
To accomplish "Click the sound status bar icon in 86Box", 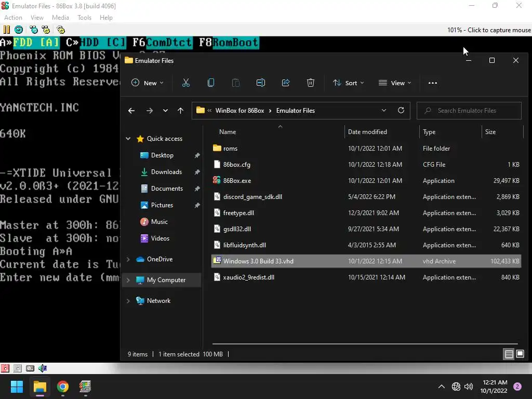I will [x=43, y=368].
